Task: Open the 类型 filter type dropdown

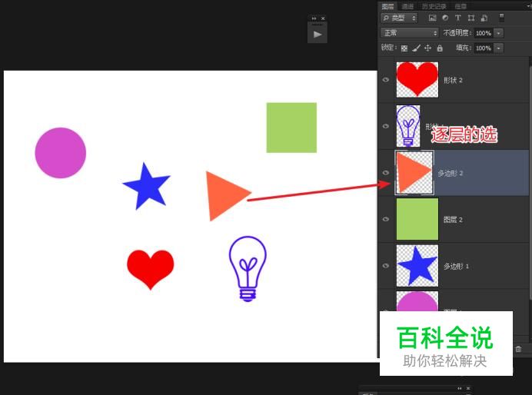Action: click(x=399, y=18)
